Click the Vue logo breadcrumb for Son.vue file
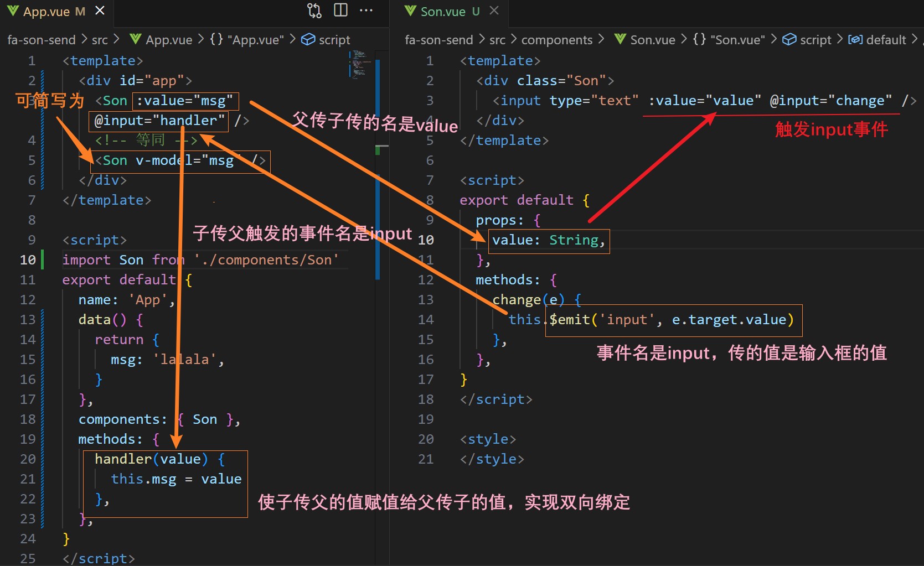 (x=620, y=40)
